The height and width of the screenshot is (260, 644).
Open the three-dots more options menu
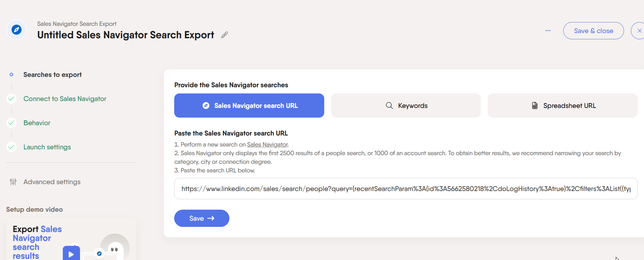pyautogui.click(x=548, y=31)
